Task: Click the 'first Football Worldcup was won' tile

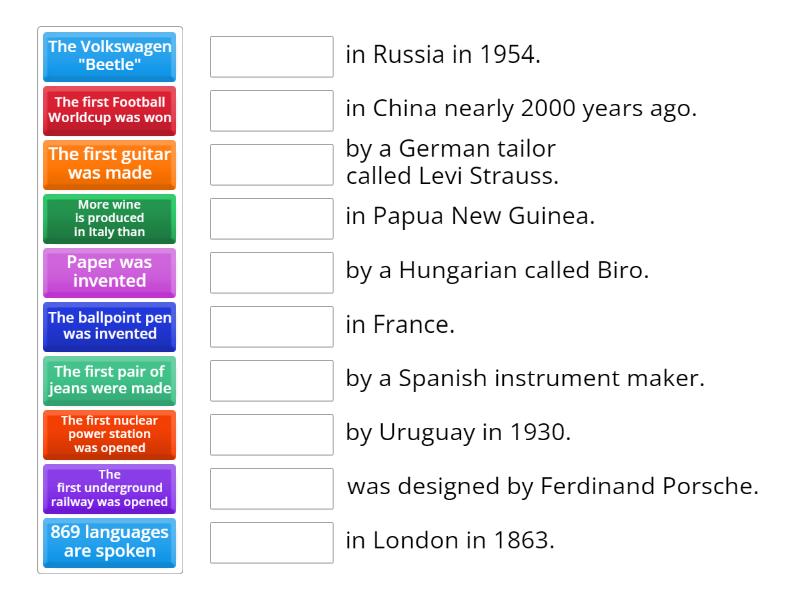Action: click(108, 111)
